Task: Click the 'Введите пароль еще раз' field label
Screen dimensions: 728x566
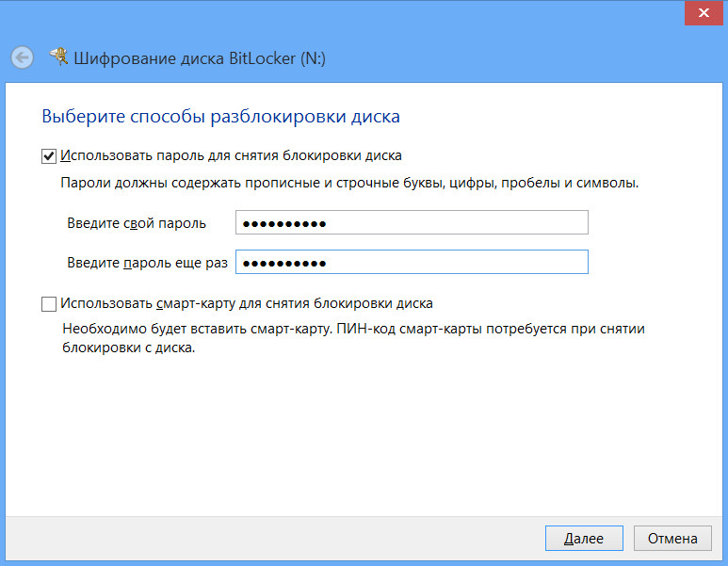Action: (x=148, y=262)
